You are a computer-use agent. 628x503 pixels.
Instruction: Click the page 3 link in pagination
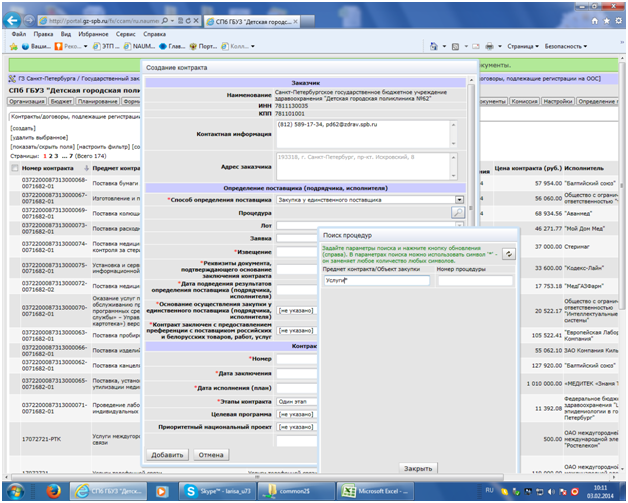coord(56,156)
